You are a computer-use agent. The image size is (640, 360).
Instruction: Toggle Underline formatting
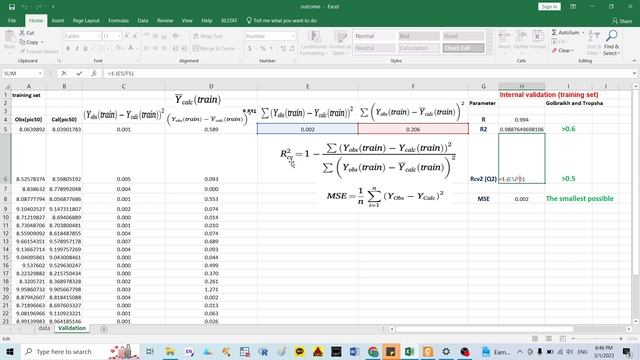click(85, 49)
